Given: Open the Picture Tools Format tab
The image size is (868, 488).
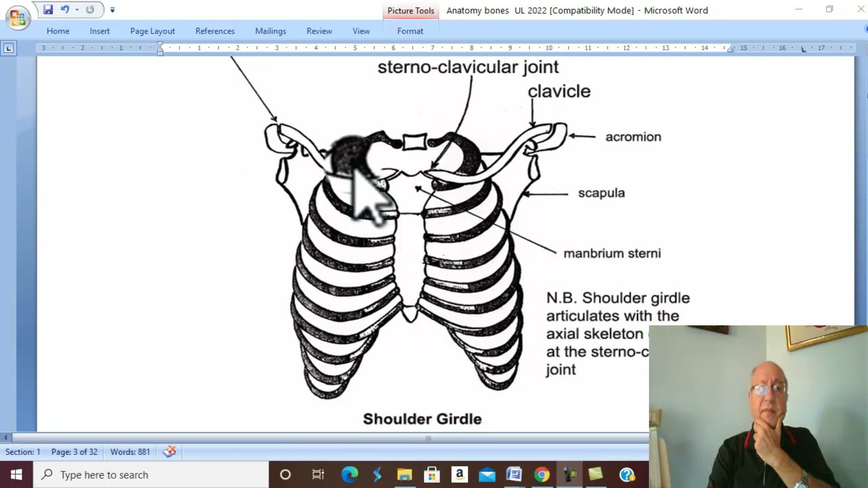Looking at the screenshot, I should pyautogui.click(x=410, y=31).
